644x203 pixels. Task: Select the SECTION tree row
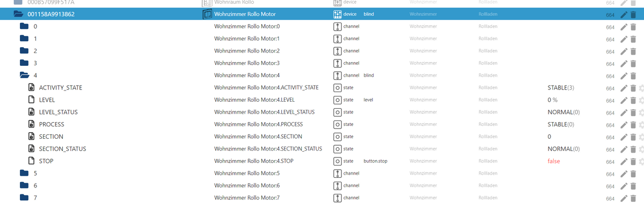322,137
